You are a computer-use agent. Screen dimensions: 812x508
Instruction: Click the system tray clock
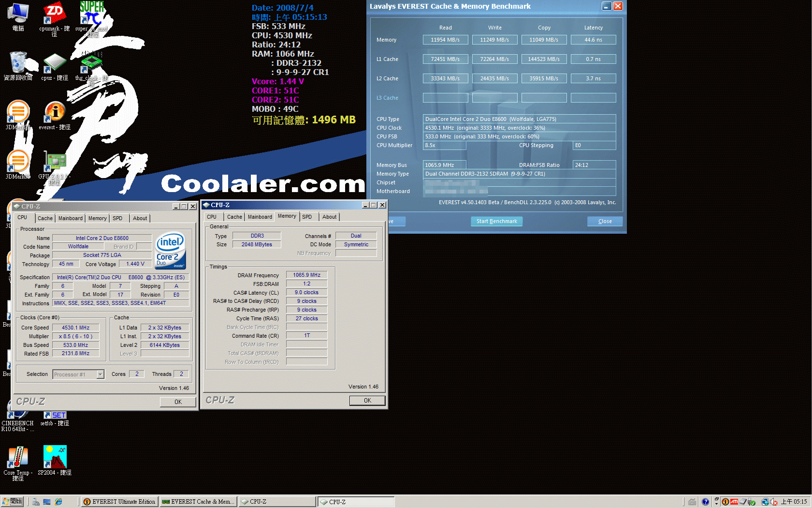(794, 502)
